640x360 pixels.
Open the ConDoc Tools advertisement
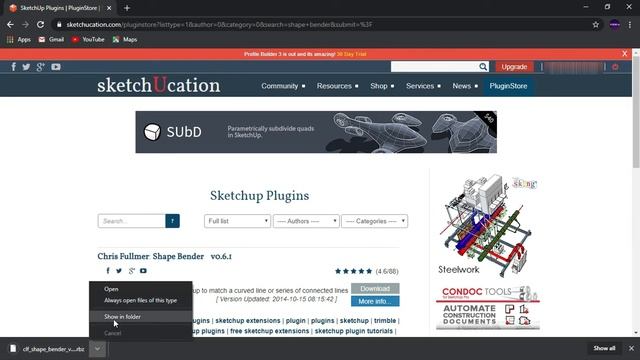click(487, 307)
